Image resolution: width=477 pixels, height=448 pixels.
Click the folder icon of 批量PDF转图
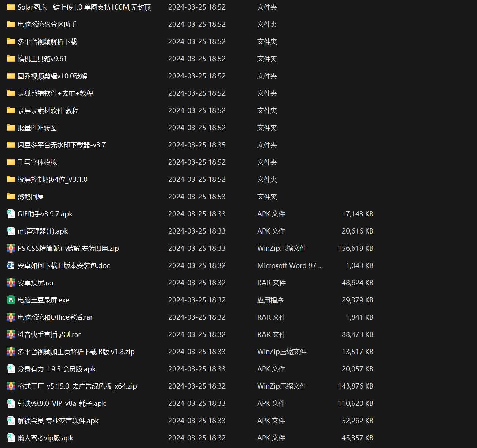pos(10,128)
